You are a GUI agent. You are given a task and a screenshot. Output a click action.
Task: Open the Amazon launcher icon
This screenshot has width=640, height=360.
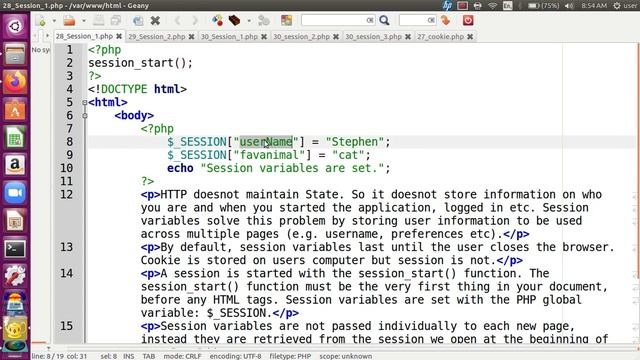[x=15, y=165]
